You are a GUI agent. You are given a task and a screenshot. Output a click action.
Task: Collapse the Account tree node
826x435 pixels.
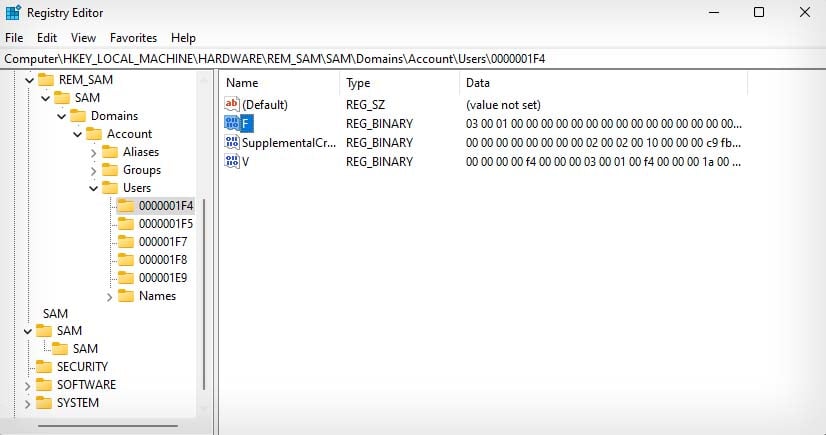[x=77, y=134]
